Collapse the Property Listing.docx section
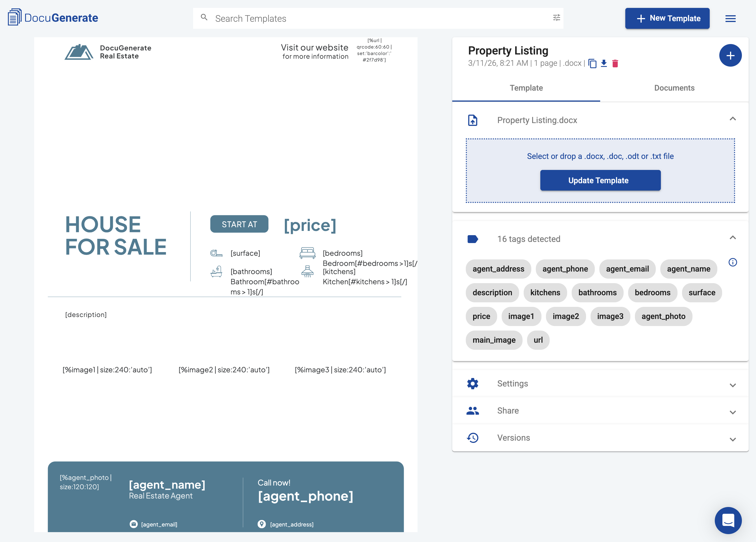 (733, 119)
